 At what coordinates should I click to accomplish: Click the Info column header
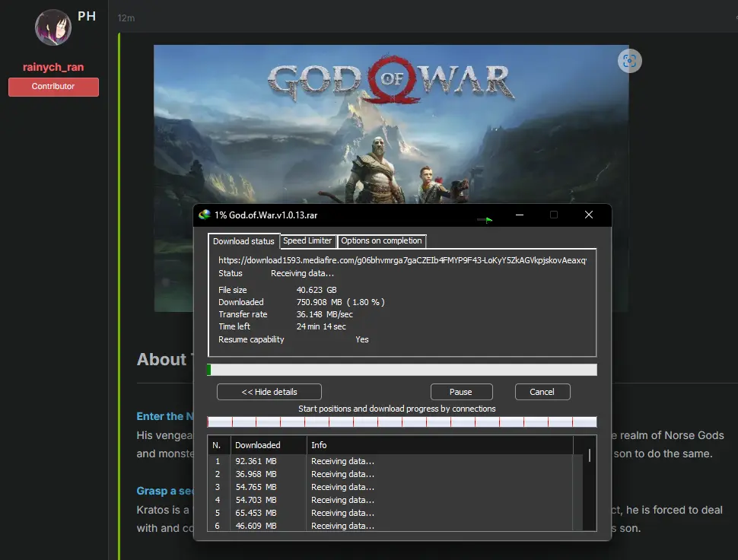coord(440,445)
